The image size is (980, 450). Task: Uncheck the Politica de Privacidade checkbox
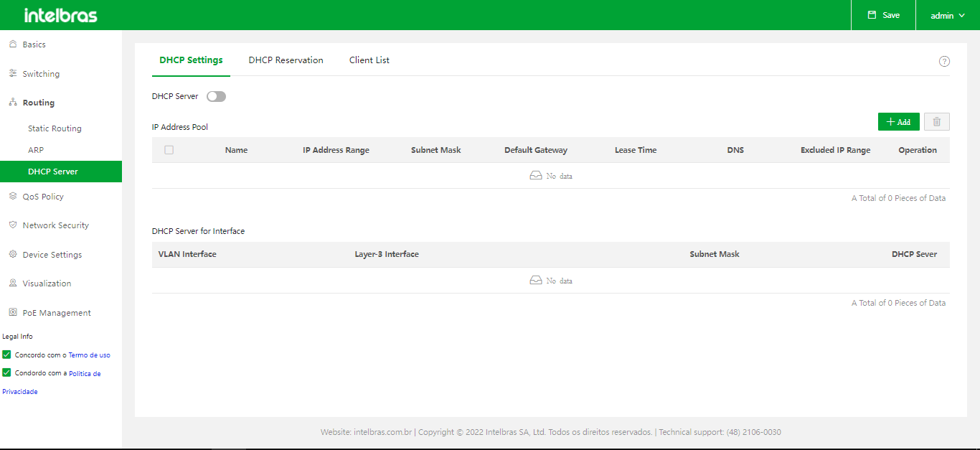click(7, 372)
